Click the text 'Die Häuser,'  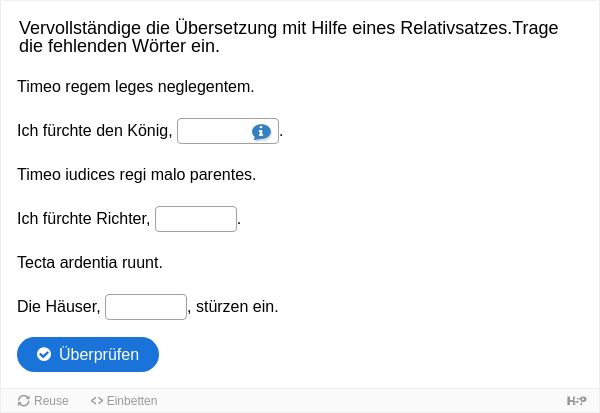(x=59, y=307)
